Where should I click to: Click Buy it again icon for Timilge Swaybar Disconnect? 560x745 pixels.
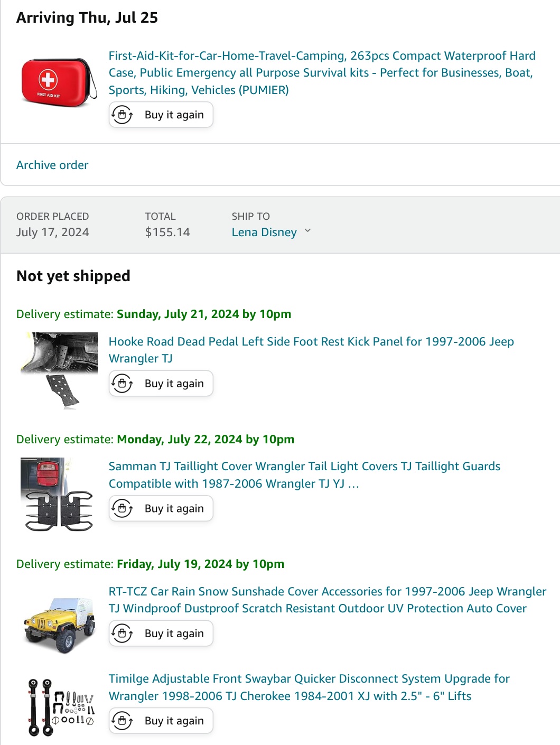[122, 721]
